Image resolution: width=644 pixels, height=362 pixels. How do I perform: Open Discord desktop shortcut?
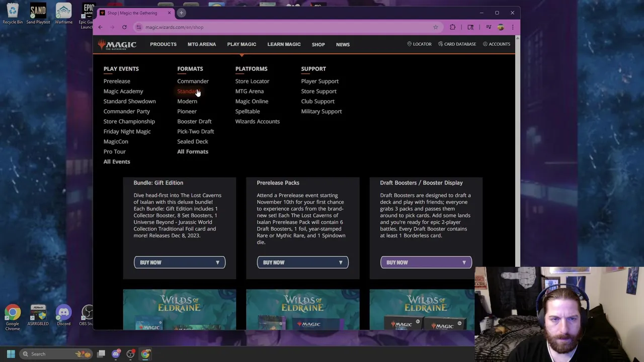tap(63, 315)
